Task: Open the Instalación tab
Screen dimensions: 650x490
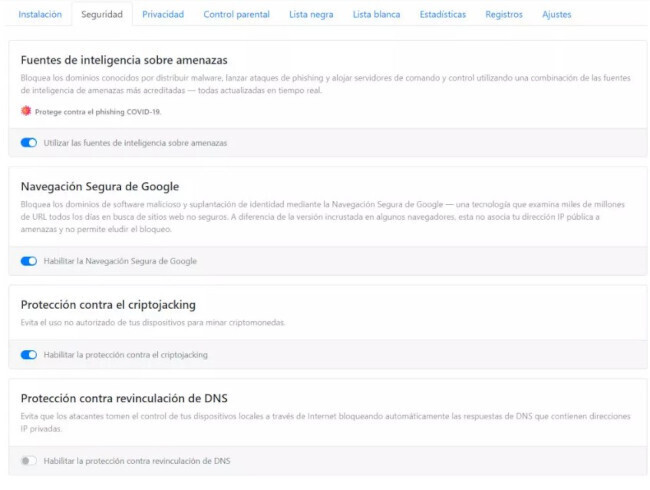Action: (x=40, y=15)
